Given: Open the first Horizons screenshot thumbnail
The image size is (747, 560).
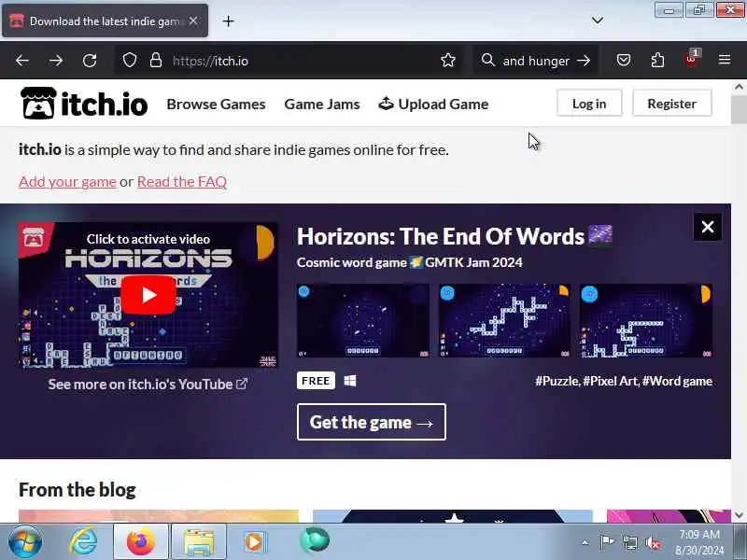Looking at the screenshot, I should click(x=363, y=320).
